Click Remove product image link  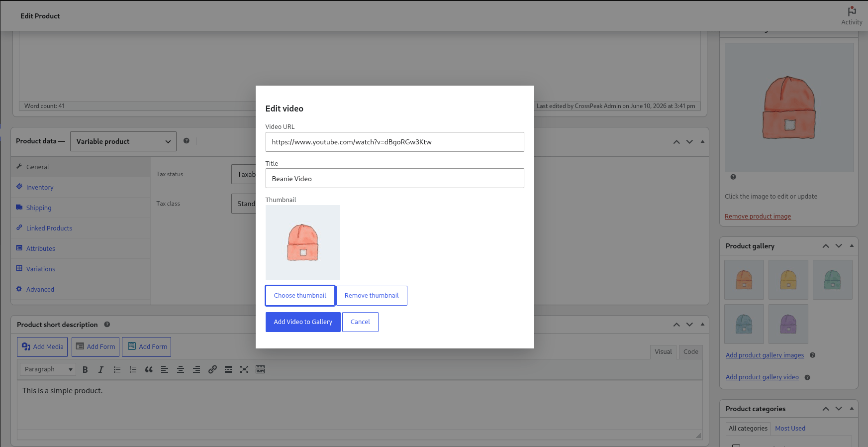pyautogui.click(x=758, y=217)
